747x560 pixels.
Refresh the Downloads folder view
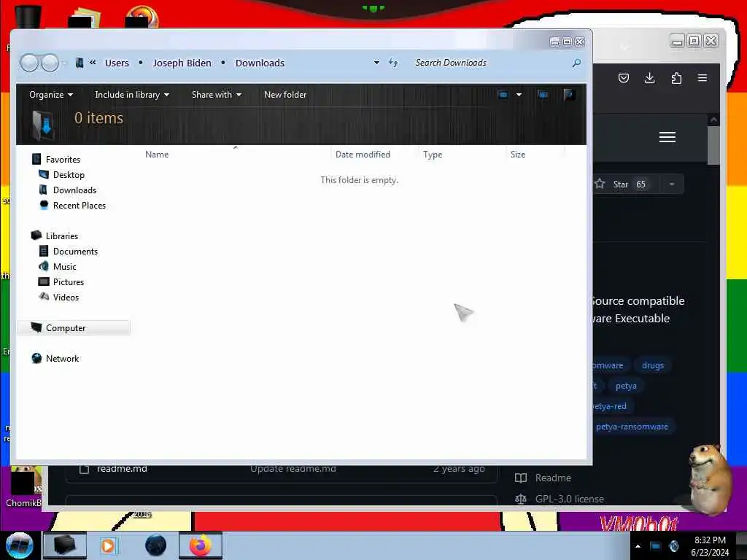[393, 63]
